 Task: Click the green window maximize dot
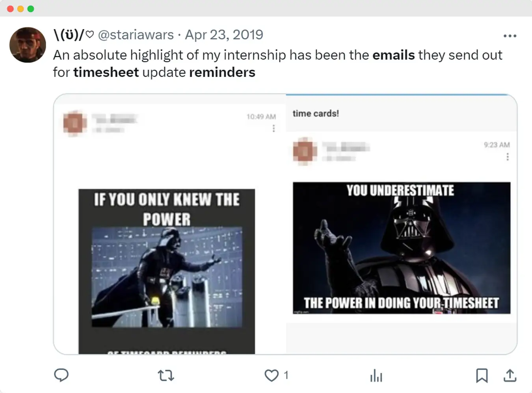[x=31, y=9]
